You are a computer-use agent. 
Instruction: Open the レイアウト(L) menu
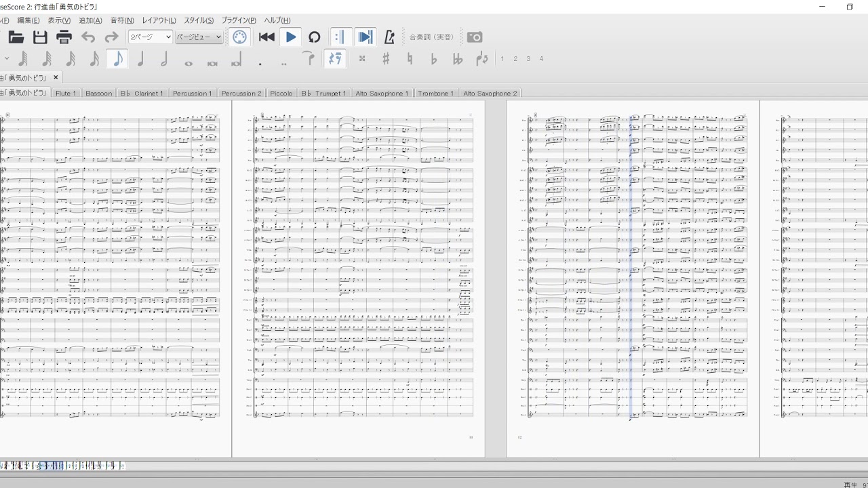159,20
